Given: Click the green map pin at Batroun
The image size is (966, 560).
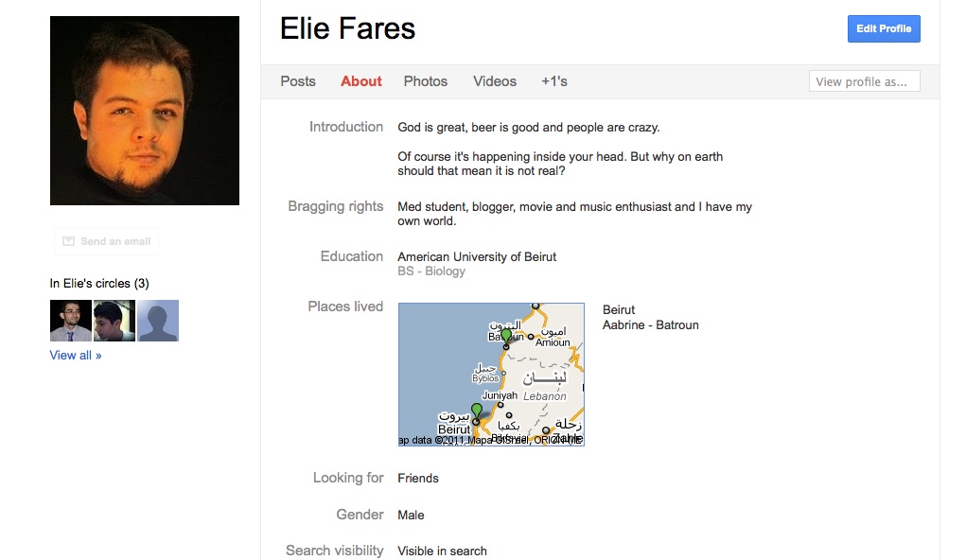Looking at the screenshot, I should coord(506,335).
